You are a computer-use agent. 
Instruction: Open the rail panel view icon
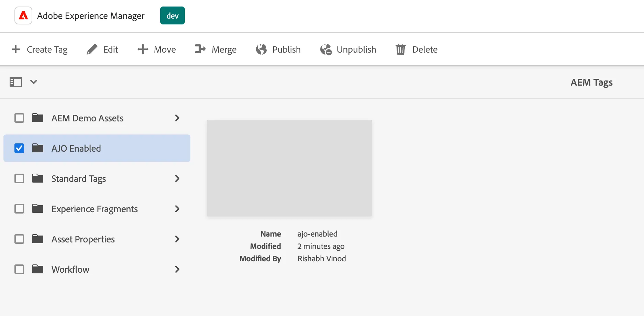coord(16,82)
